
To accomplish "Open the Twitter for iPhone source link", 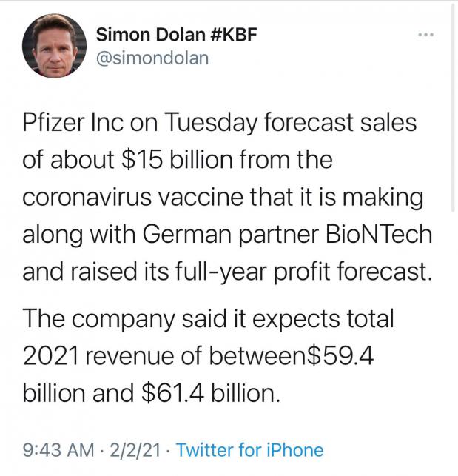I will pos(250,449).
